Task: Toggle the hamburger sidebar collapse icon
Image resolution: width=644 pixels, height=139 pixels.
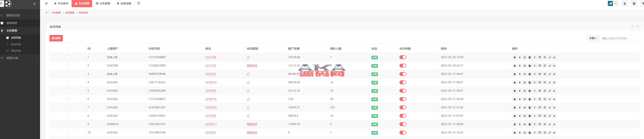Action: click(46, 3)
